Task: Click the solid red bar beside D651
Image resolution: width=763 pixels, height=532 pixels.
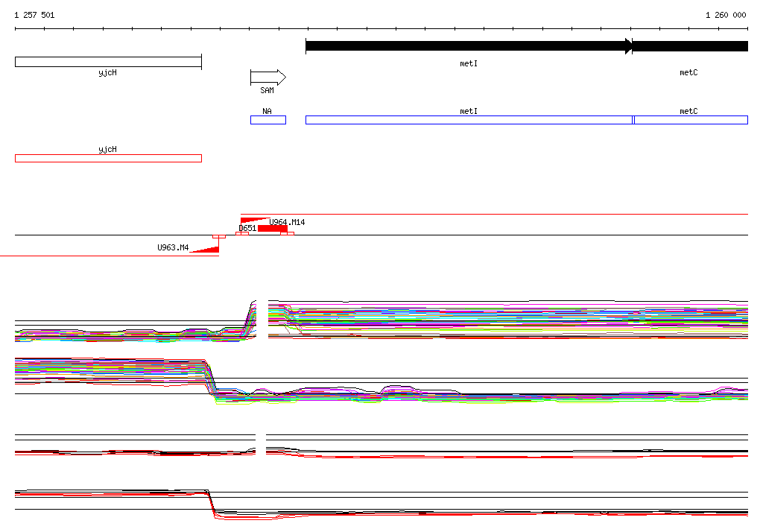Action: tap(273, 229)
